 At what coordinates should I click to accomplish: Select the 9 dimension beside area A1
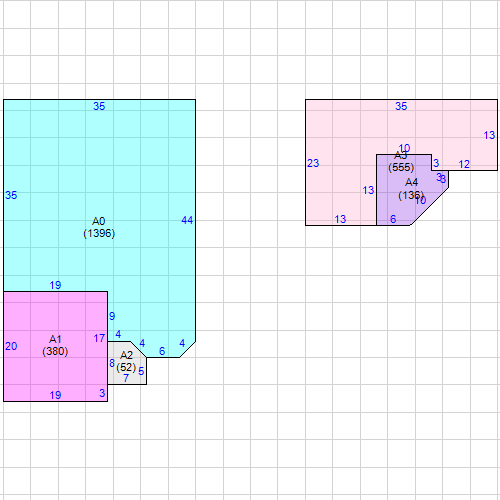click(x=112, y=316)
